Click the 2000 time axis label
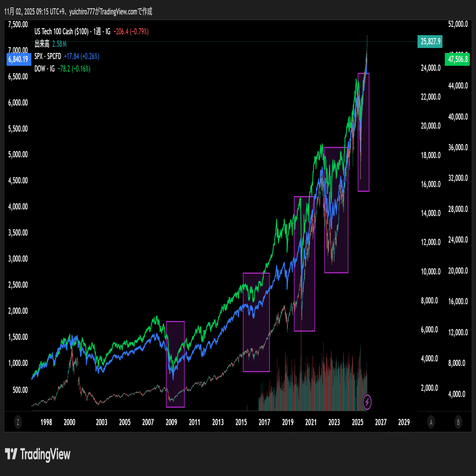This screenshot has height=476, width=476. (x=69, y=422)
